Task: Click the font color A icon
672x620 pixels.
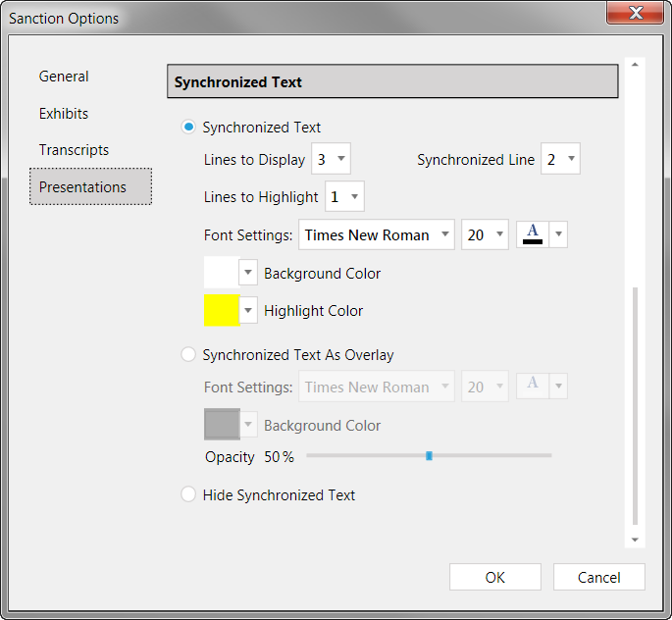Action: (533, 234)
